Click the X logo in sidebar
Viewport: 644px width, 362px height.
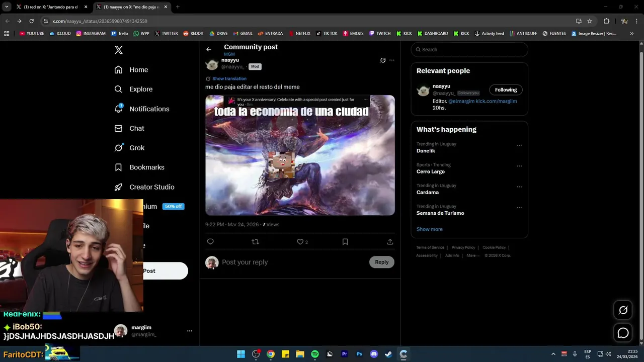[119, 50]
